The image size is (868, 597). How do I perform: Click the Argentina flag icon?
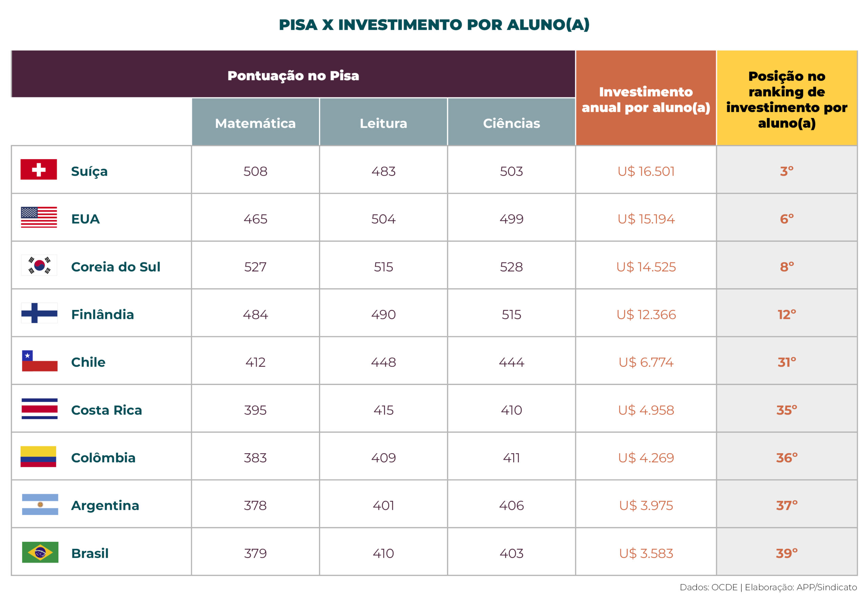click(40, 505)
